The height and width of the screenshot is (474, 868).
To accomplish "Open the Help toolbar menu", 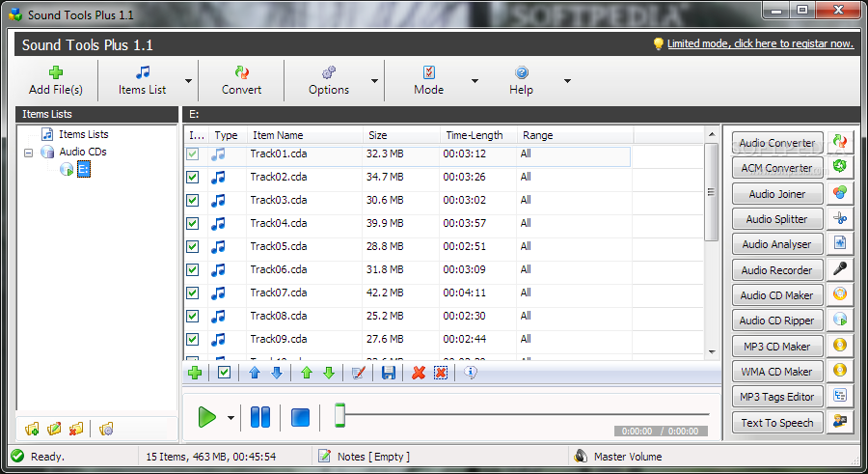I will pyautogui.click(x=521, y=81).
